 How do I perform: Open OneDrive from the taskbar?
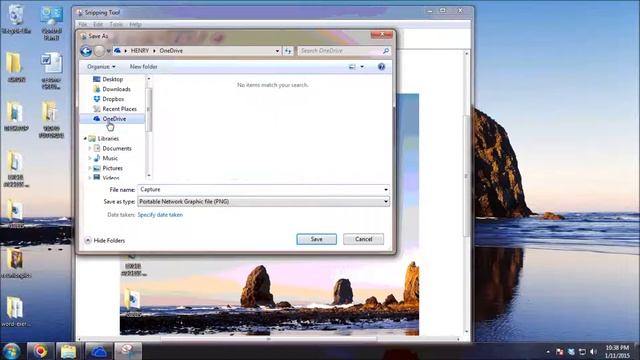point(98,351)
